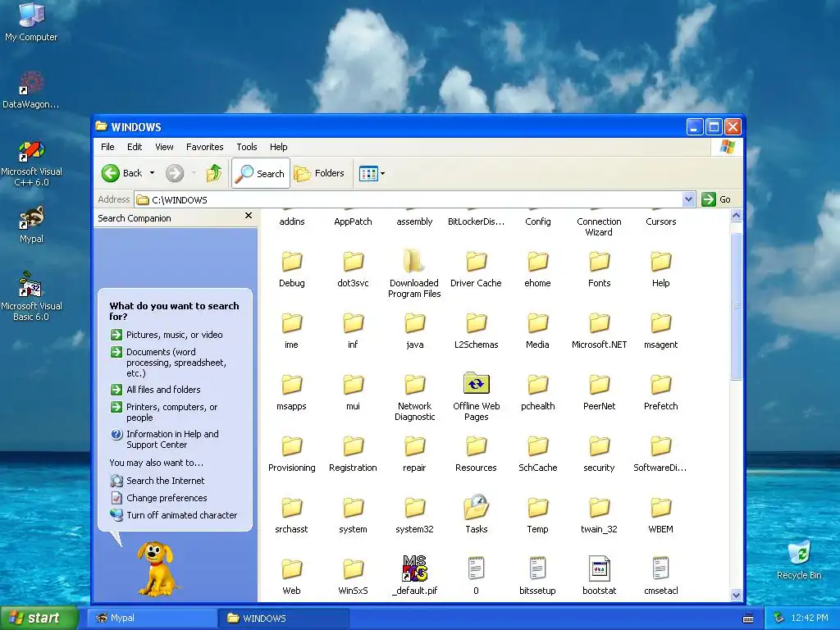Select the PeerNet folder
Image resolution: width=840 pixels, height=630 pixels.
click(x=600, y=393)
